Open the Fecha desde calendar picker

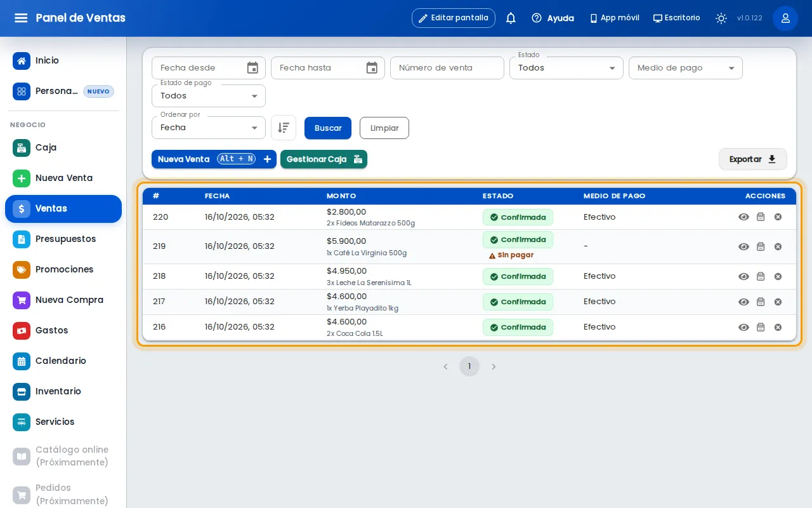click(x=252, y=68)
